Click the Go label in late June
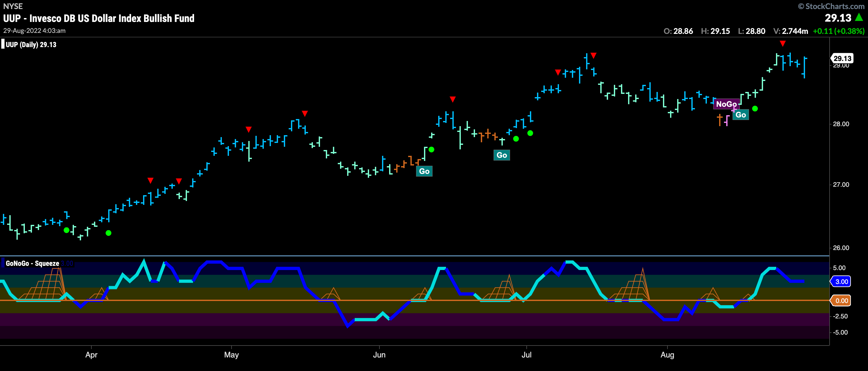 pos(501,155)
